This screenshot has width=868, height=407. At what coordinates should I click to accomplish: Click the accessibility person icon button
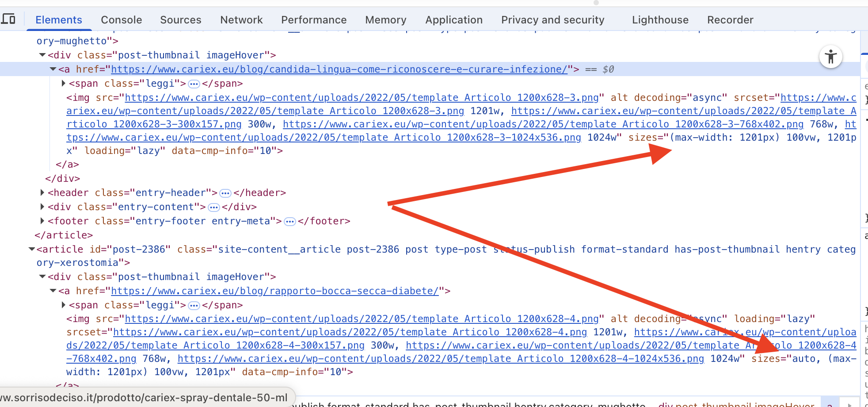(830, 57)
